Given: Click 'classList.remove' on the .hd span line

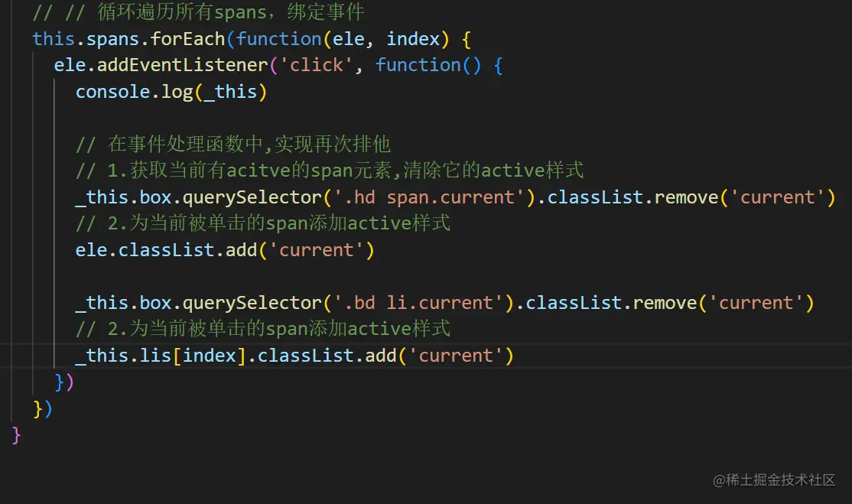Looking at the screenshot, I should click(632, 197).
